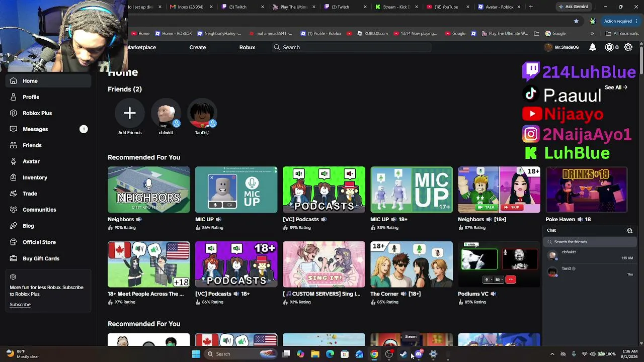
Task: Open the Robux balance icon
Action: 609,47
